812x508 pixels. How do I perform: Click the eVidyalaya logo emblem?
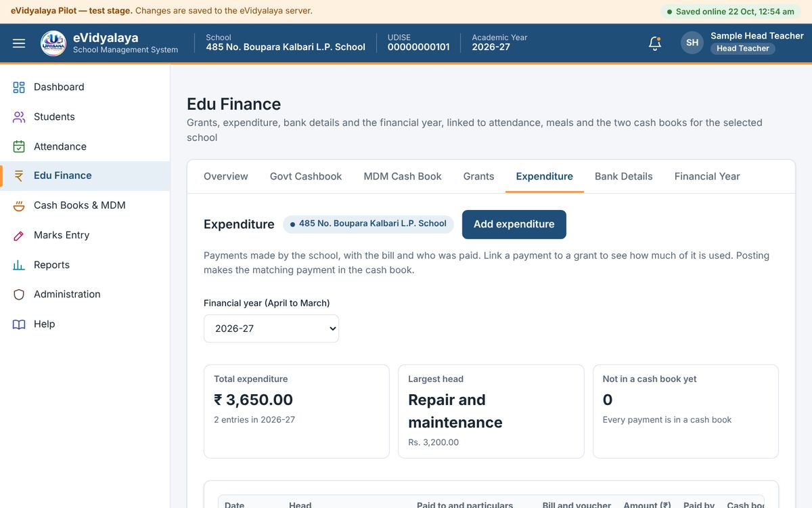pos(53,43)
